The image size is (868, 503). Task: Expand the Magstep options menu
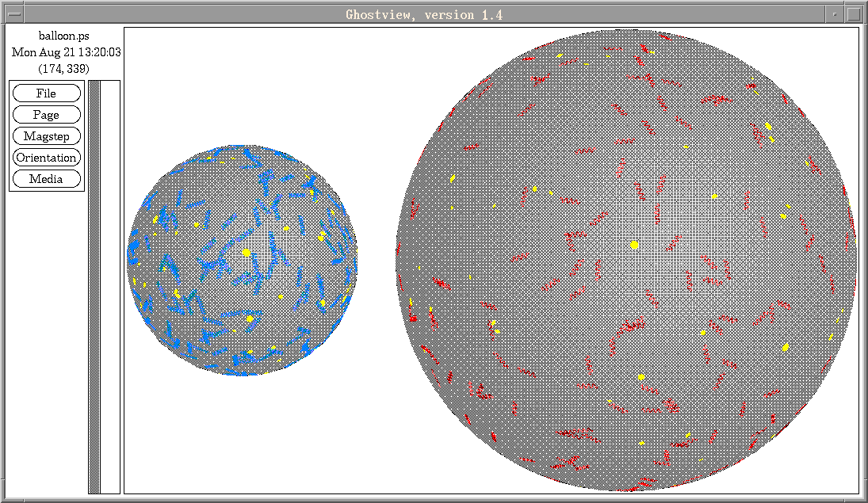[47, 136]
